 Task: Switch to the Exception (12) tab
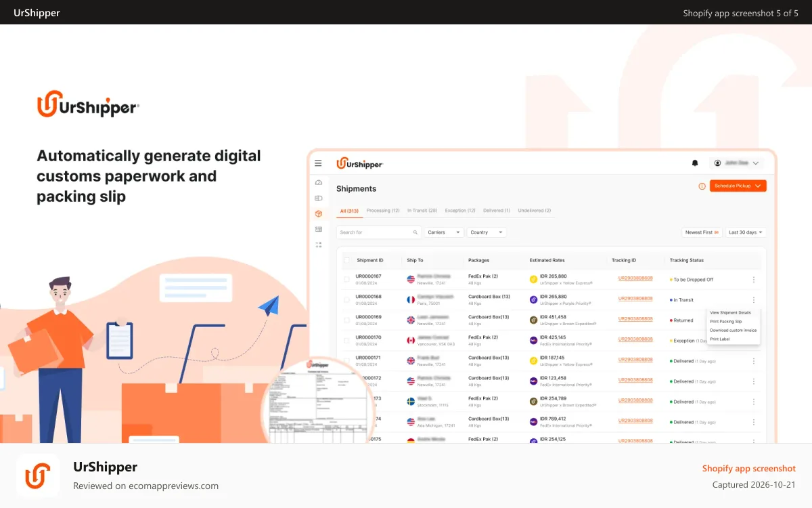[460, 211]
